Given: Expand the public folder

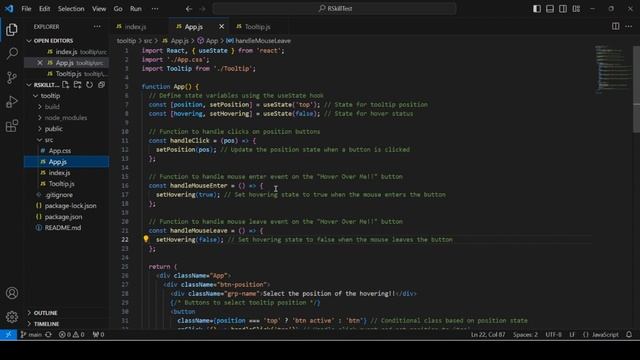Looking at the screenshot, I should tap(67, 129).
